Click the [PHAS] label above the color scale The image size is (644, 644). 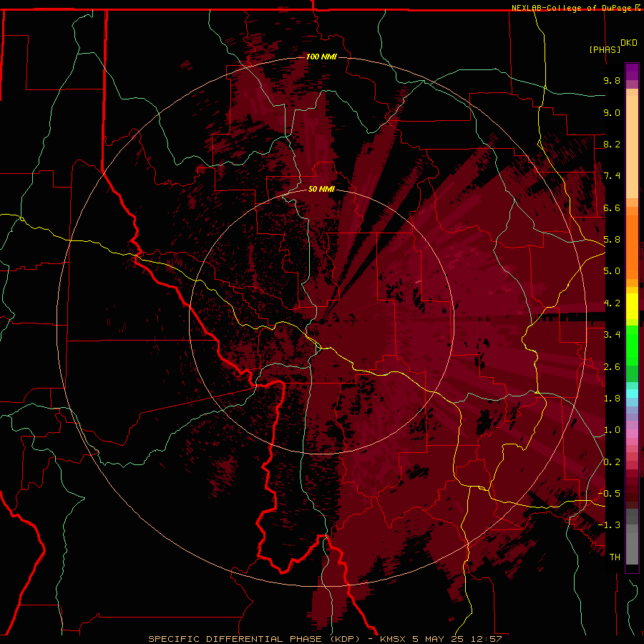605,49
